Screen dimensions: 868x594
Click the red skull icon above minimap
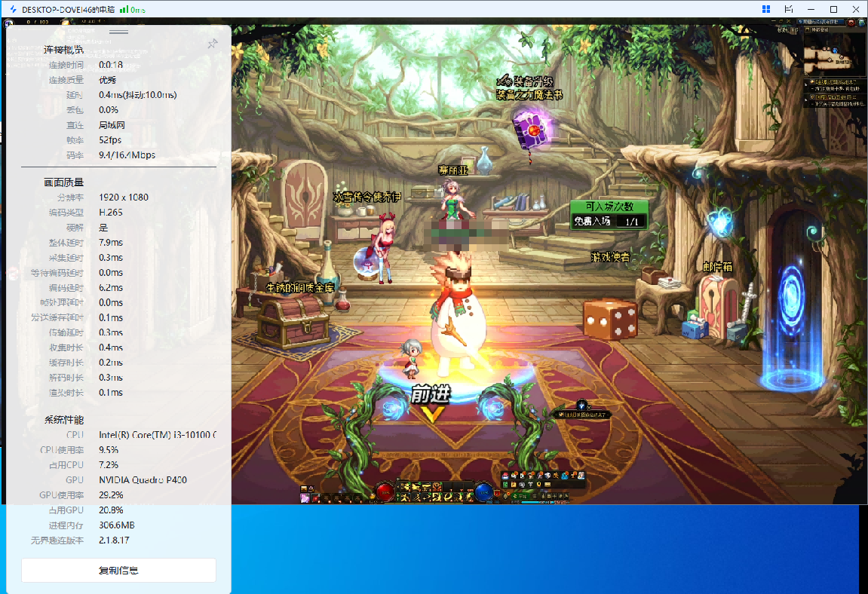(851, 23)
